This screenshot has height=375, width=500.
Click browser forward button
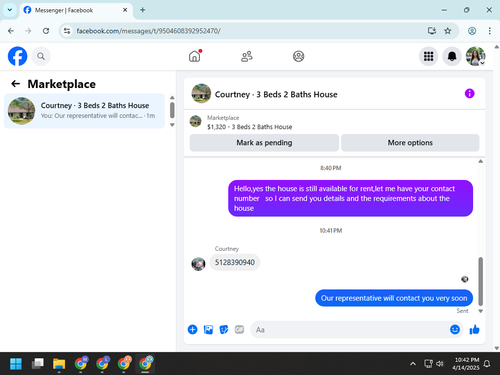(x=28, y=31)
